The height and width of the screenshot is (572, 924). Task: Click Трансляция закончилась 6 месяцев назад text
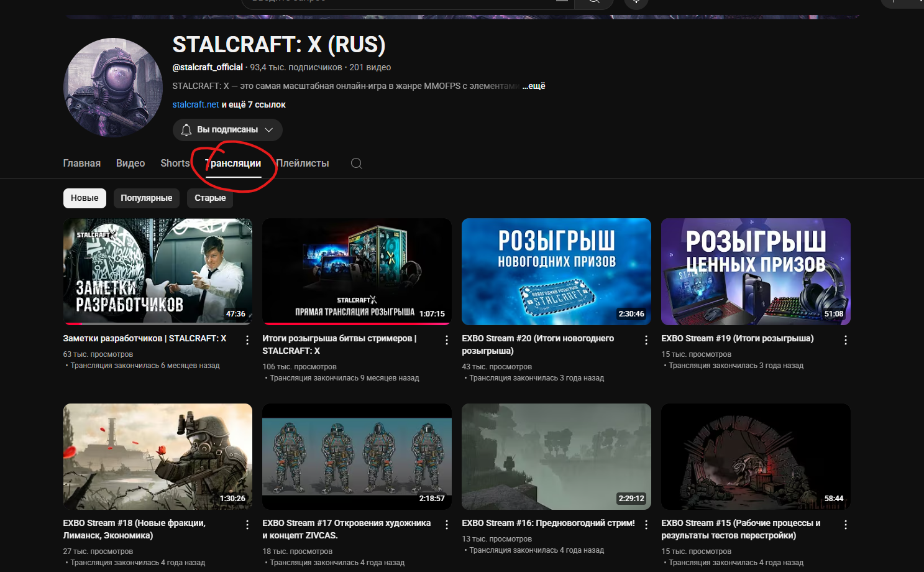tap(145, 366)
